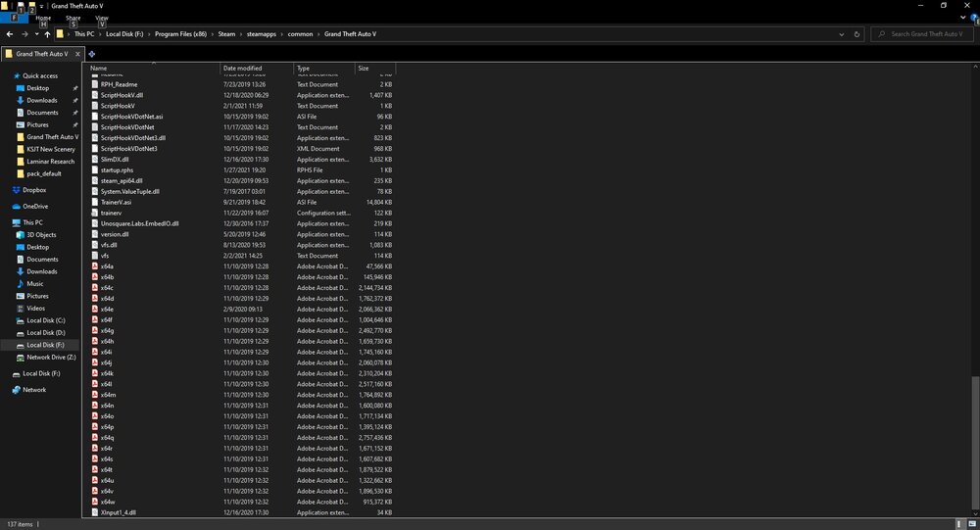Open Network Drive (Z:) in sidebar
Image resolution: width=980 pixels, height=530 pixels.
pos(51,358)
